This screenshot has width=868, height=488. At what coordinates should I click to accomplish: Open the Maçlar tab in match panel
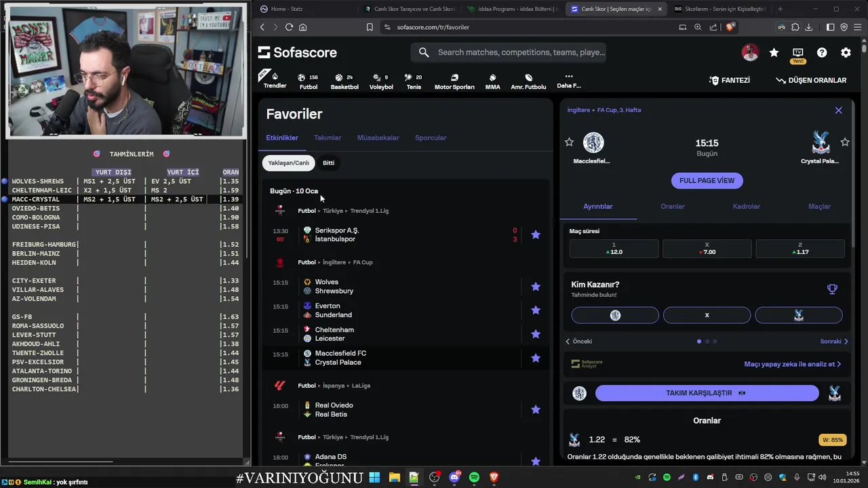tap(819, 206)
